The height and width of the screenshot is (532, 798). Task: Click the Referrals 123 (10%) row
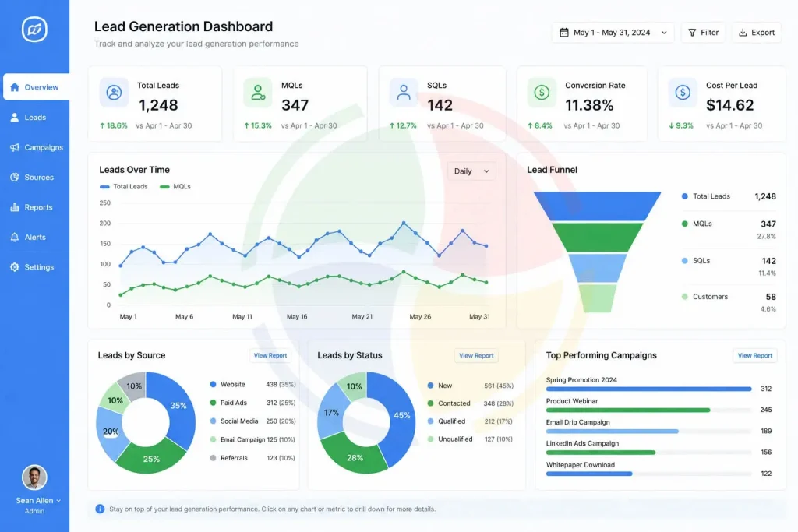pos(252,458)
